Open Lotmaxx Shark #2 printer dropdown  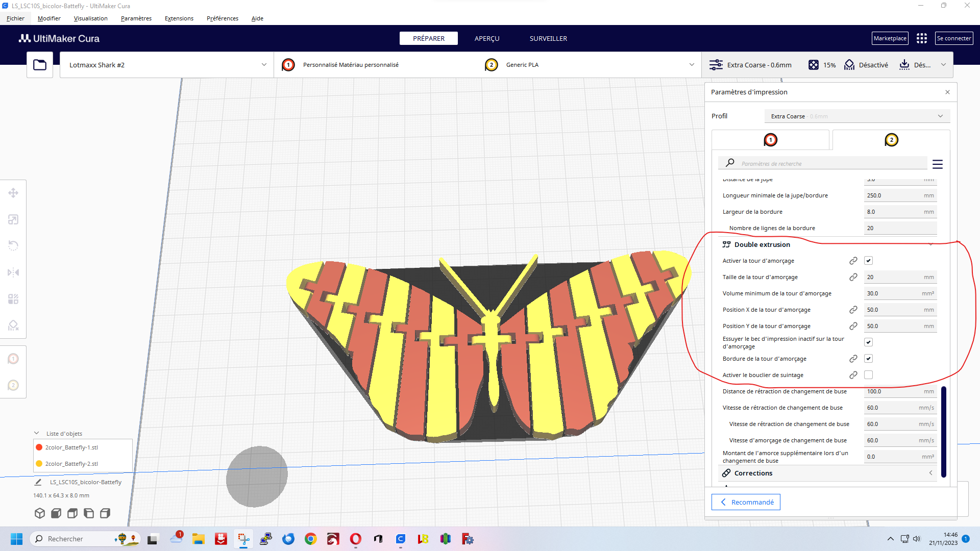167,65
